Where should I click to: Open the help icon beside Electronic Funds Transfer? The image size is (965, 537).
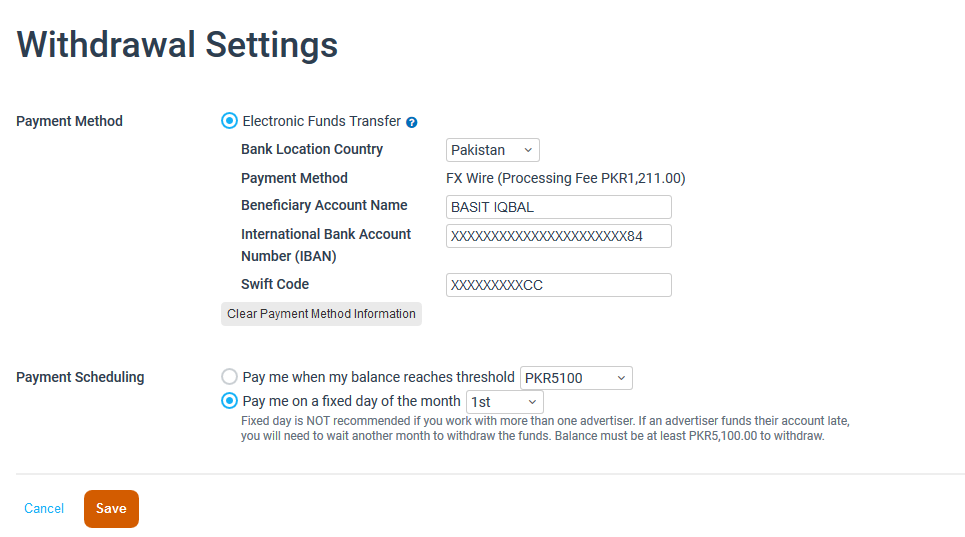(x=412, y=122)
